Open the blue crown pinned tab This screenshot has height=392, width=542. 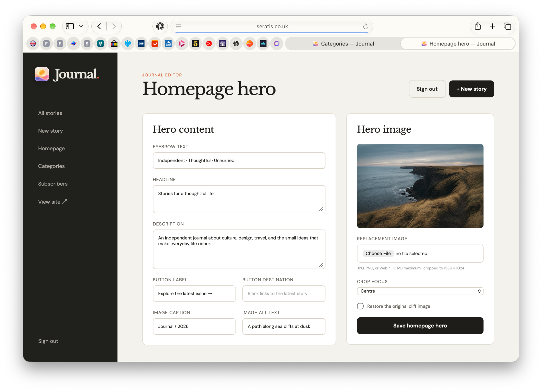tap(168, 44)
